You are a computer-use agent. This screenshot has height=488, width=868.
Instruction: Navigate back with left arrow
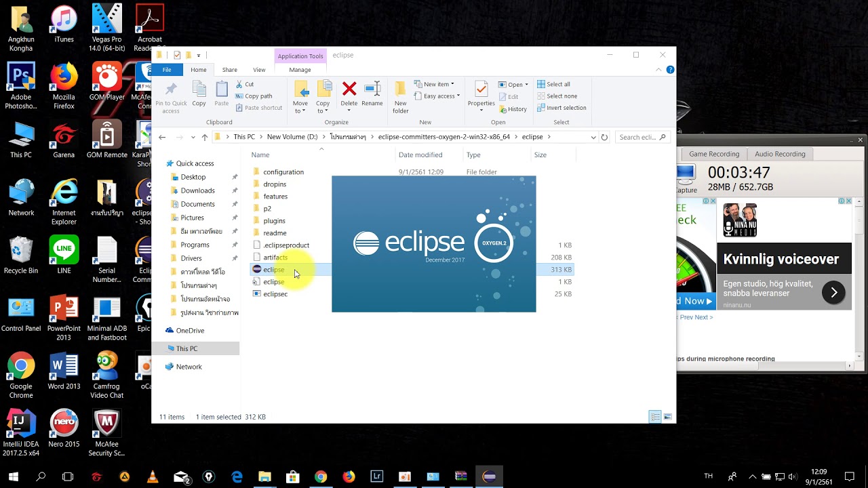point(162,137)
